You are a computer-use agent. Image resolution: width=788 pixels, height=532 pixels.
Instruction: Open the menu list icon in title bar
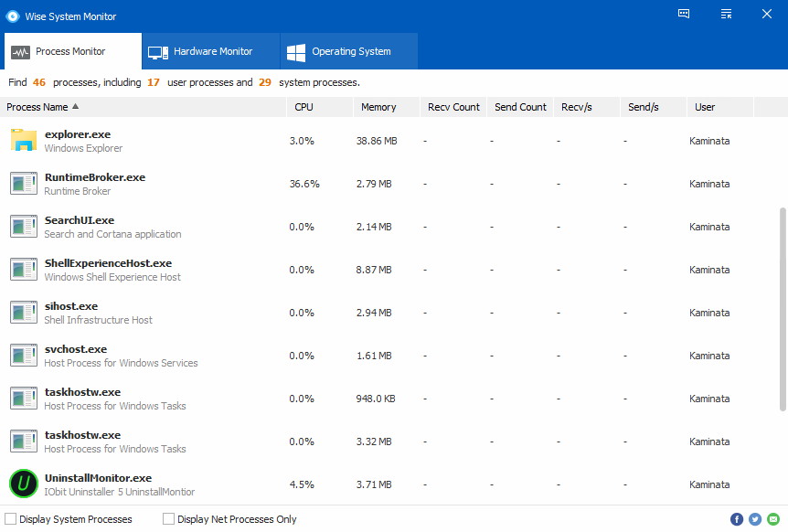coord(726,14)
